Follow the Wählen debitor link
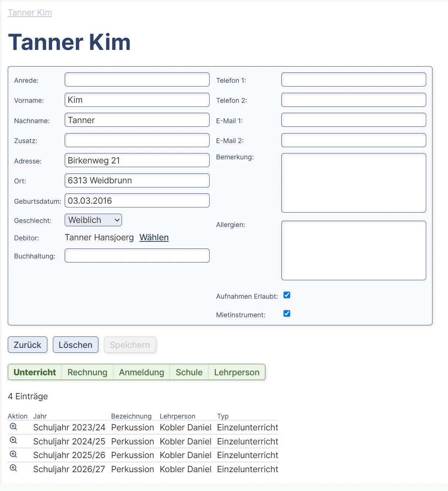This screenshot has width=448, height=491. click(x=154, y=237)
